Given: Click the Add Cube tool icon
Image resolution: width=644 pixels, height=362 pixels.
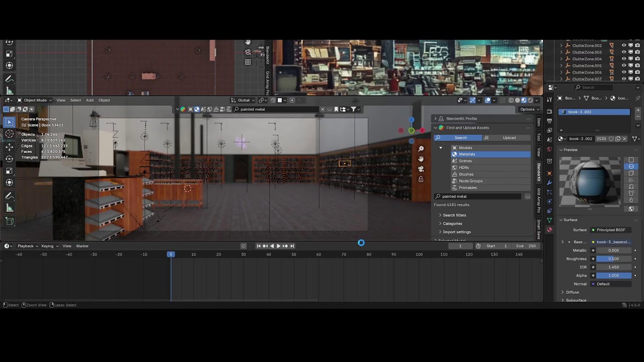Looking at the screenshot, I should coord(10,221).
